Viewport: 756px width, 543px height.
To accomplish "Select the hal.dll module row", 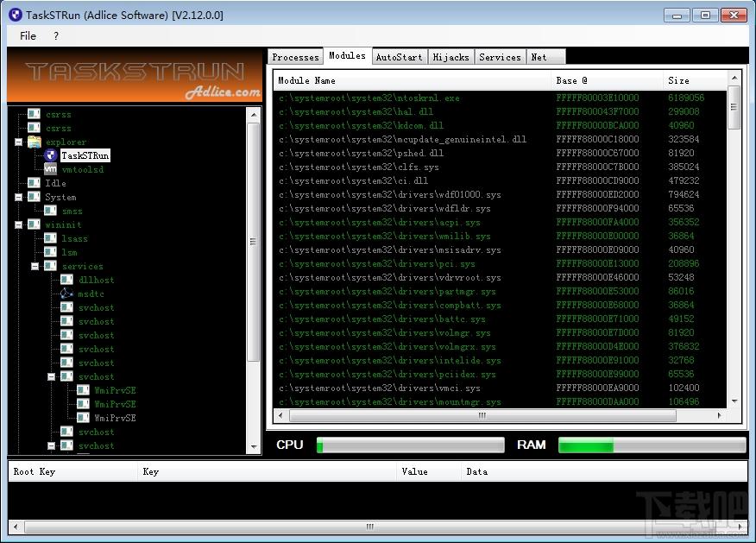I will click(x=500, y=111).
